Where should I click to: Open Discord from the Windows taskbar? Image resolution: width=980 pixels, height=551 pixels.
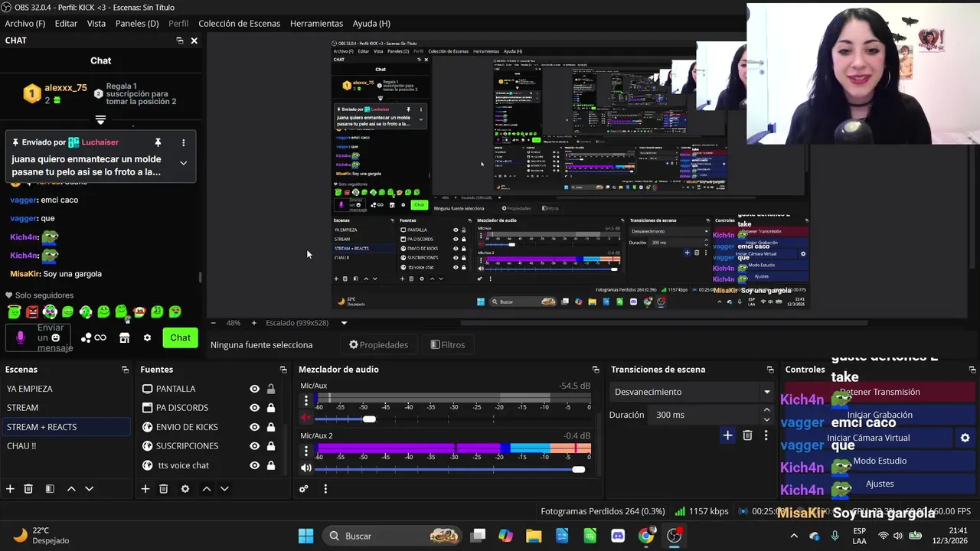(618, 536)
